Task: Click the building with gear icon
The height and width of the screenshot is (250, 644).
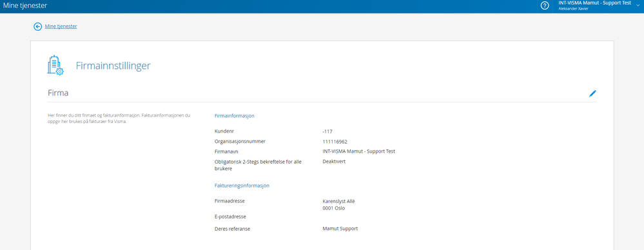Action: pyautogui.click(x=55, y=66)
